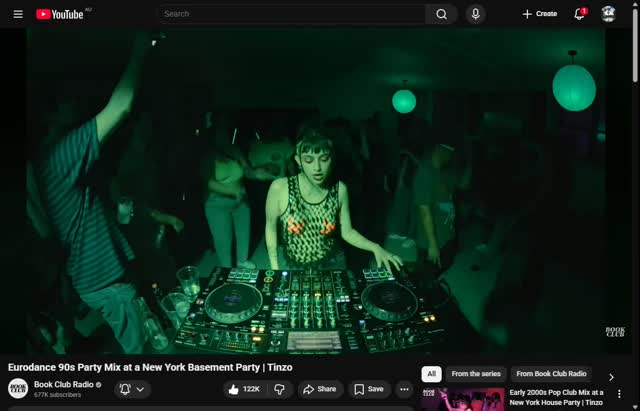Go to YouTube home via logo
The image size is (640, 411).
60,14
